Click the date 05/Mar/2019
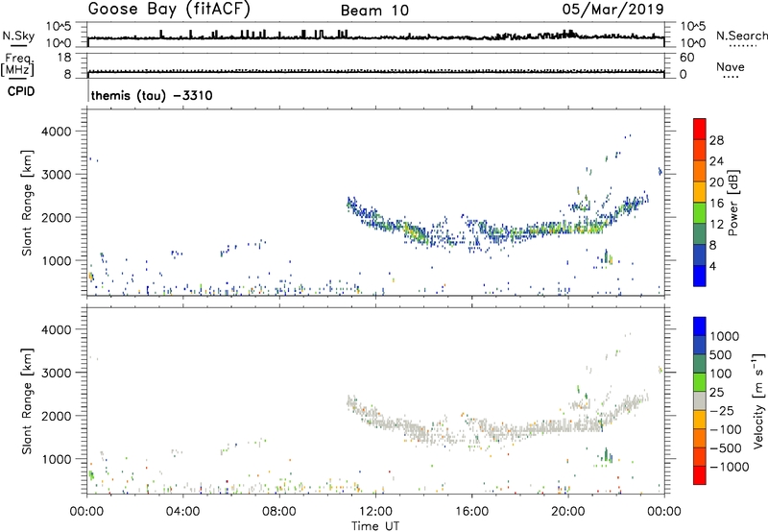 613,9
